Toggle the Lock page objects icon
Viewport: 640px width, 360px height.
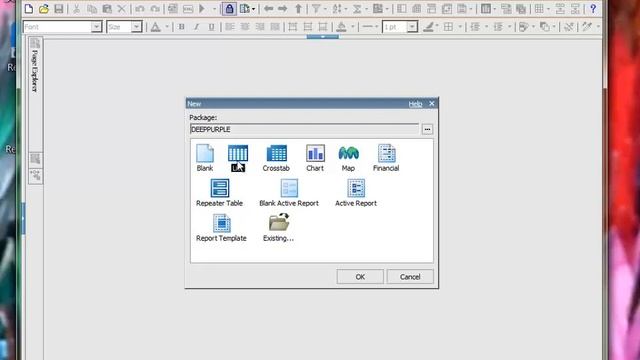(229, 9)
